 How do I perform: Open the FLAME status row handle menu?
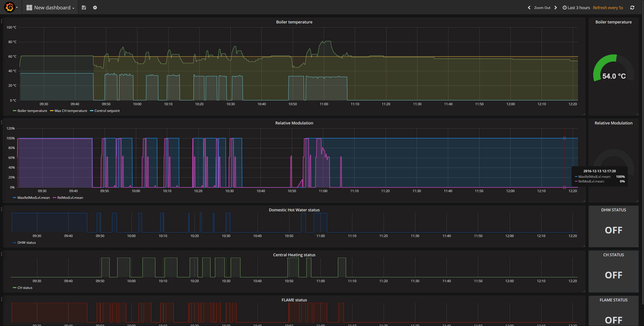2,299
